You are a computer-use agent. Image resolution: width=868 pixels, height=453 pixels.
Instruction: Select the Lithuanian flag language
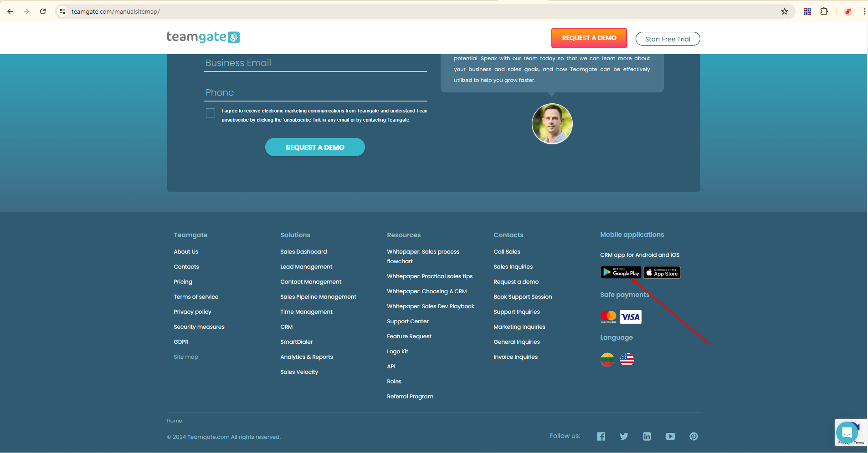(607, 360)
